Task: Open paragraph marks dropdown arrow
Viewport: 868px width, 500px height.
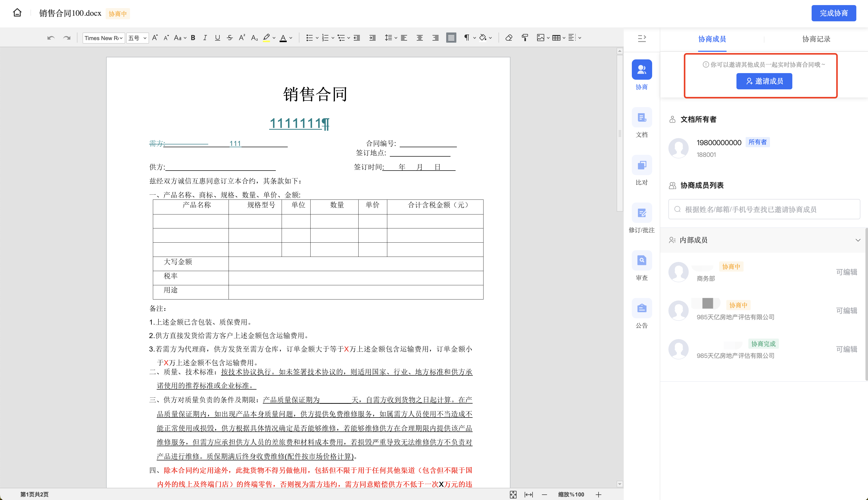Action: click(x=474, y=38)
